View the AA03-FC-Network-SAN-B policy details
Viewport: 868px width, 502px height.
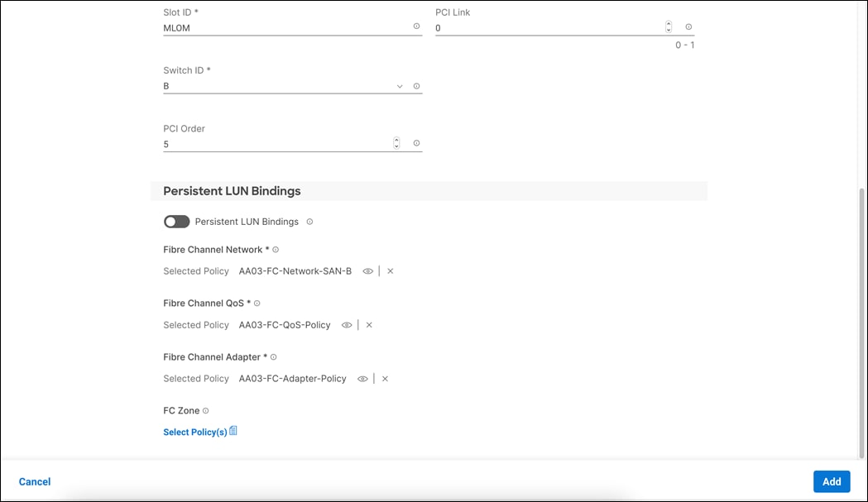point(367,270)
